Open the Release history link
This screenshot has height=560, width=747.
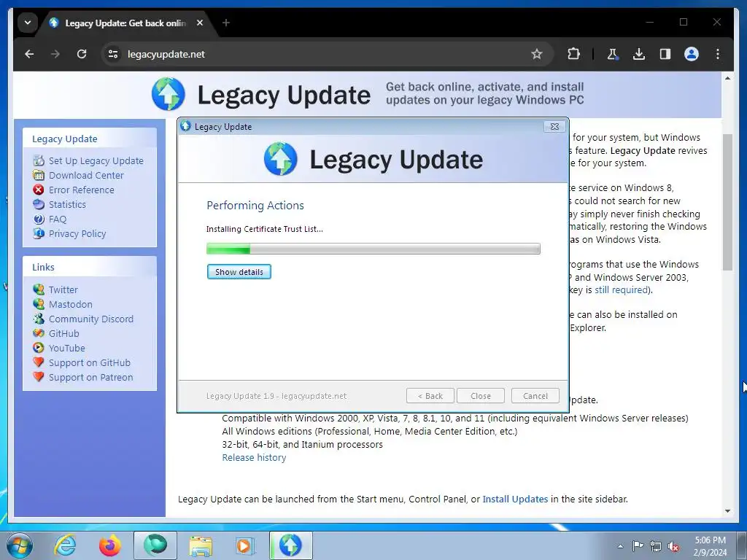pyautogui.click(x=254, y=457)
